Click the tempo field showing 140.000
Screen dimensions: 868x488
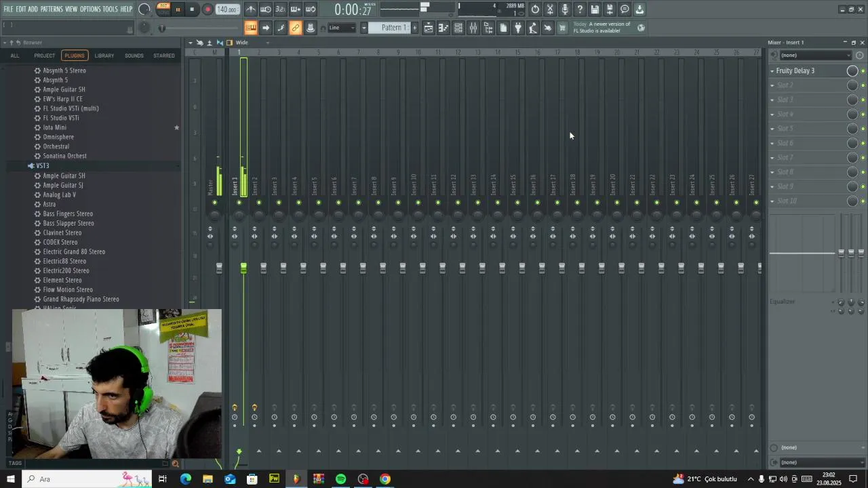227,9
